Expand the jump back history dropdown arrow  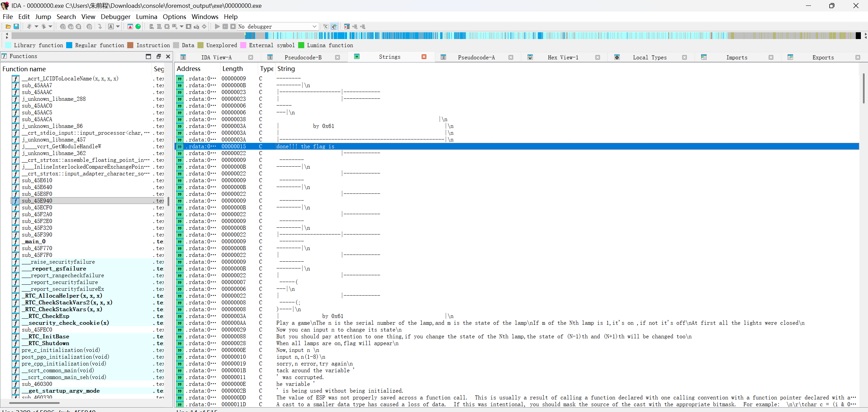(x=36, y=26)
